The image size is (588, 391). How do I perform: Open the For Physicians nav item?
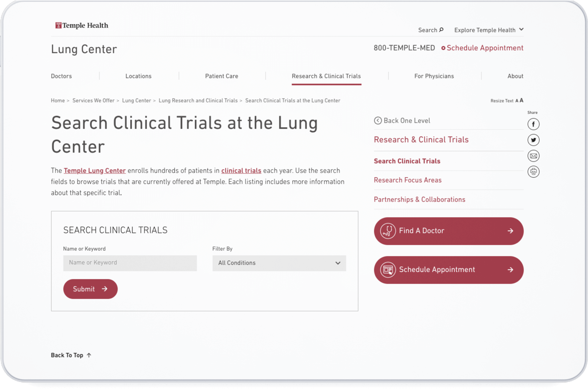coord(434,76)
